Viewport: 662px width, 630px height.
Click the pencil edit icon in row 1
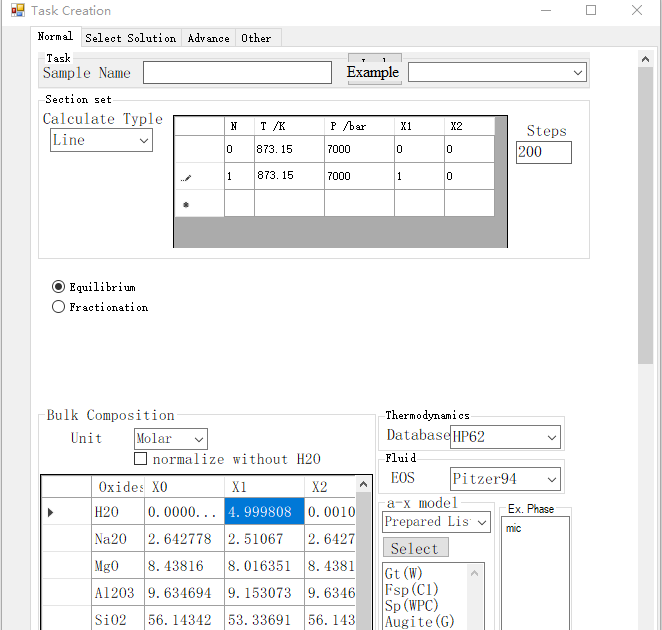186,177
